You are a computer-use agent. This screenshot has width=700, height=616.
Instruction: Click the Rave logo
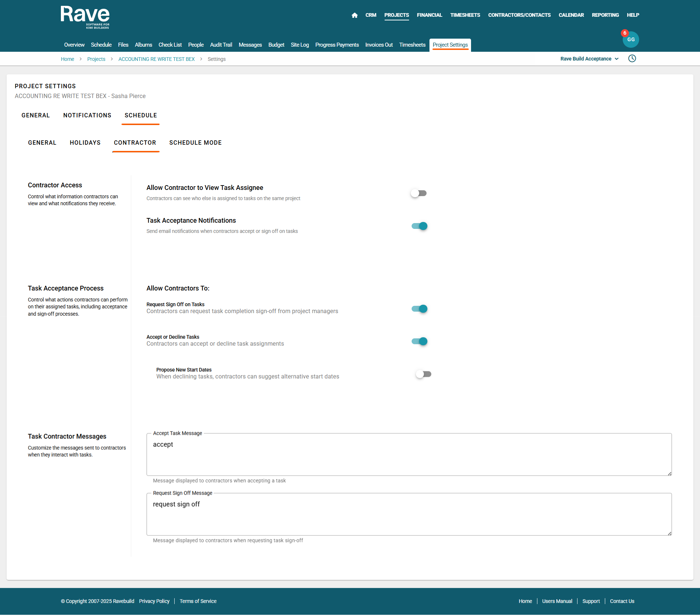click(85, 17)
